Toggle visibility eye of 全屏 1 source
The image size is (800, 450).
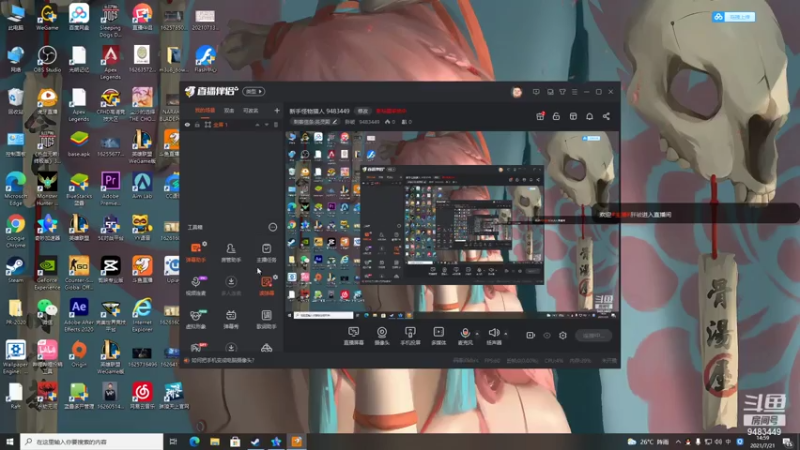187,124
